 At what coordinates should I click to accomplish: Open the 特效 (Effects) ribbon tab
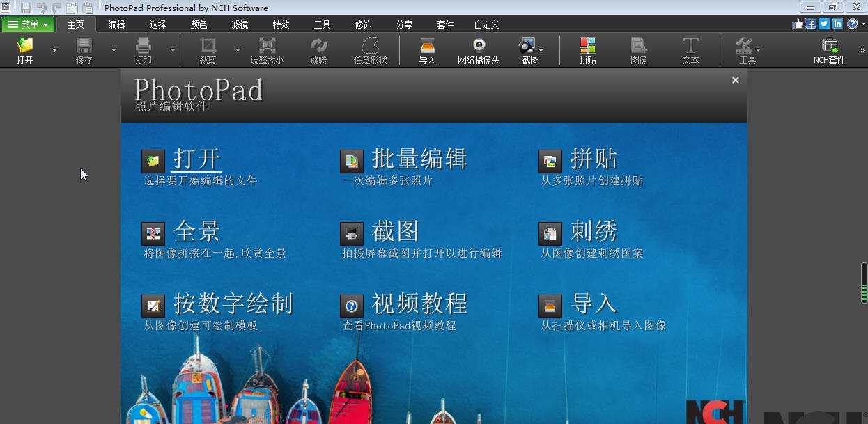(281, 24)
